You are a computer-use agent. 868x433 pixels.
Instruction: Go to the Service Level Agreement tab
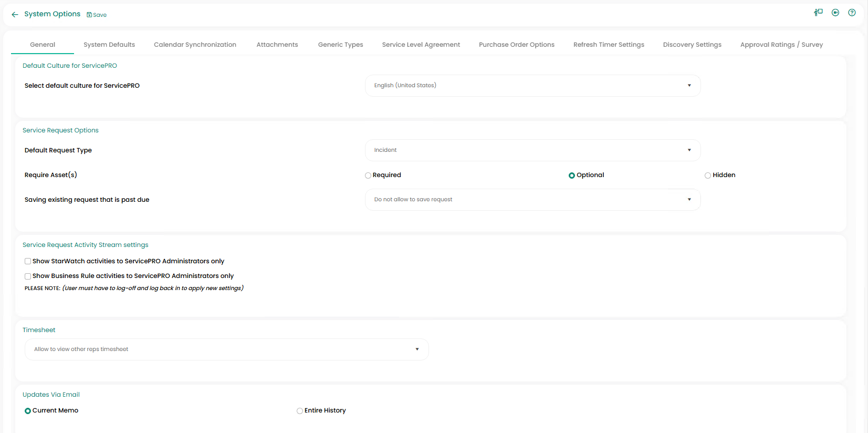coord(421,45)
